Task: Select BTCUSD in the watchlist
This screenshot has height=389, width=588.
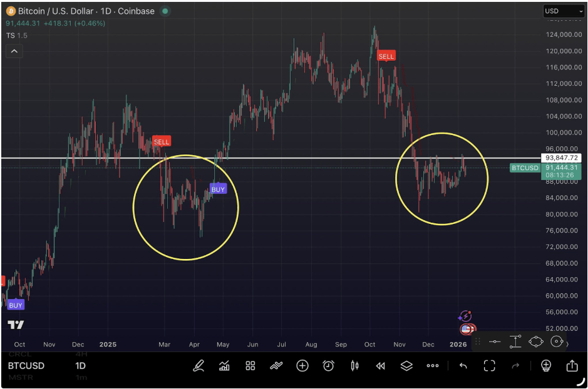Action: pos(25,366)
